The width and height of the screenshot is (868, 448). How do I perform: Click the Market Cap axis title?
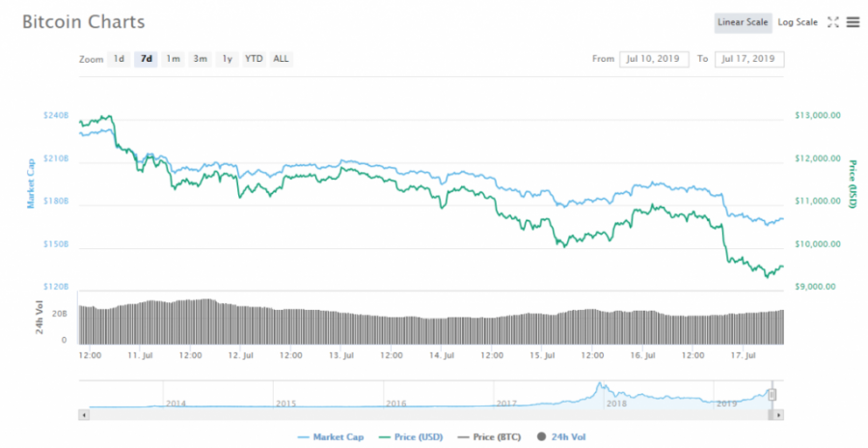tap(31, 183)
